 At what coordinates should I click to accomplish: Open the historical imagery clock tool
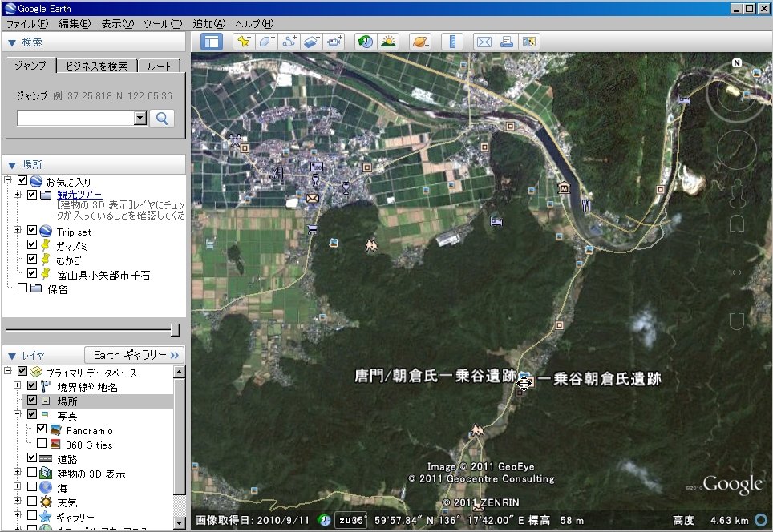366,42
